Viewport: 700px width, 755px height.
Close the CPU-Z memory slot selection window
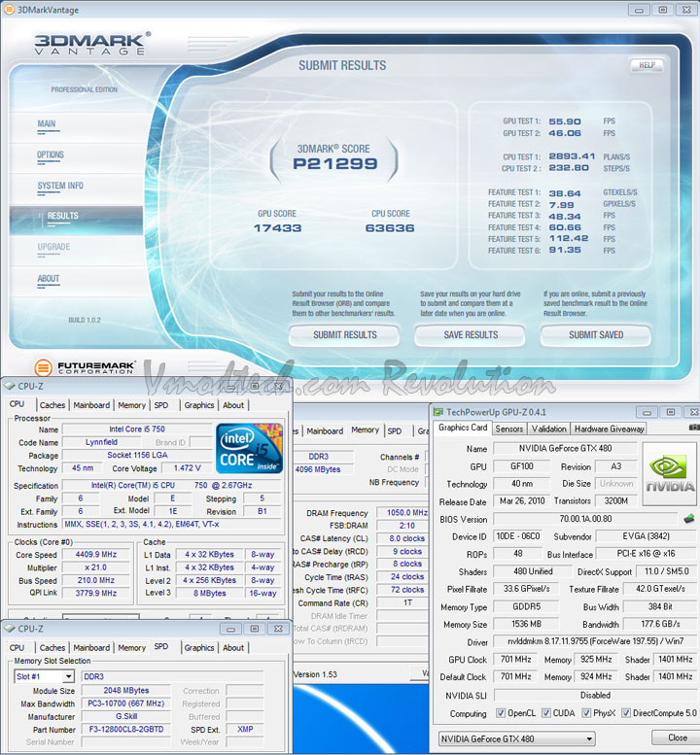coord(278,629)
